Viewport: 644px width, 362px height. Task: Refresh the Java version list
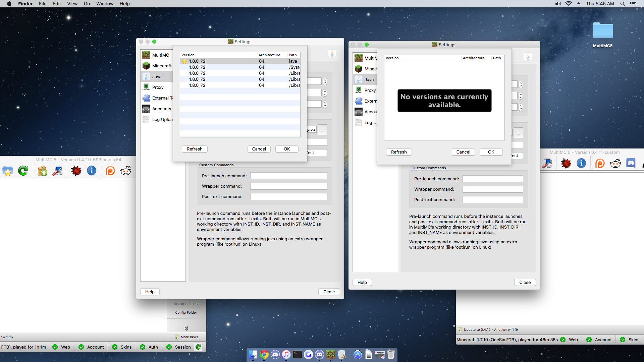(194, 149)
